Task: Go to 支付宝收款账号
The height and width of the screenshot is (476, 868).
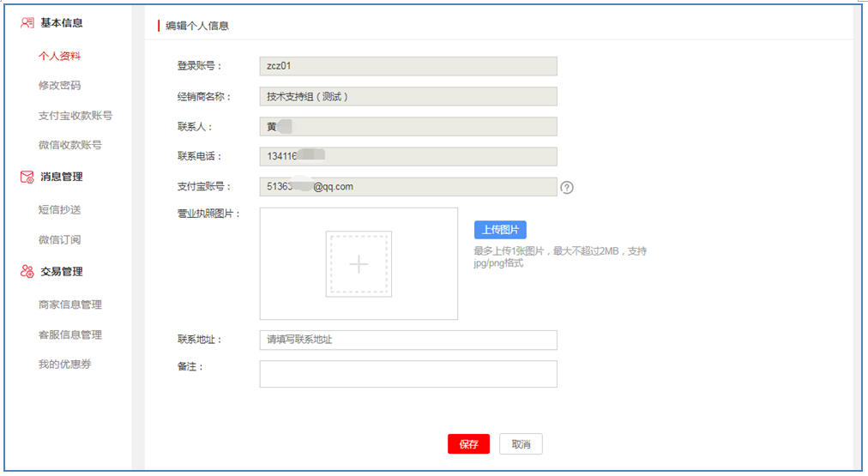Action: 75,115
